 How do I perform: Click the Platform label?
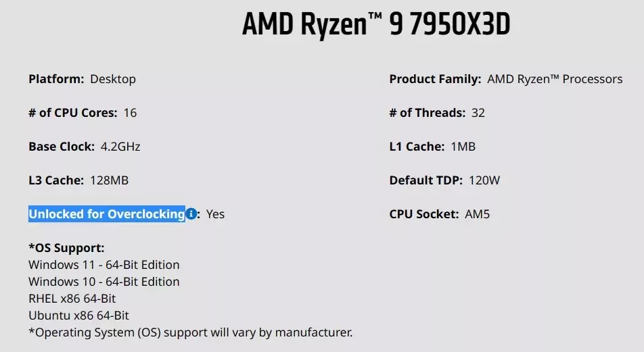coord(56,79)
